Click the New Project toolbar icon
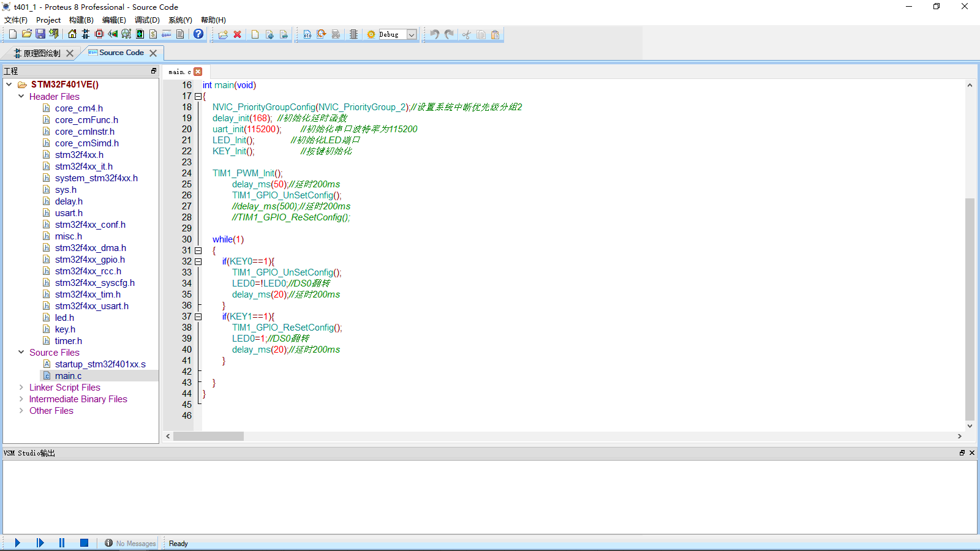This screenshot has width=980, height=551. coord(13,34)
